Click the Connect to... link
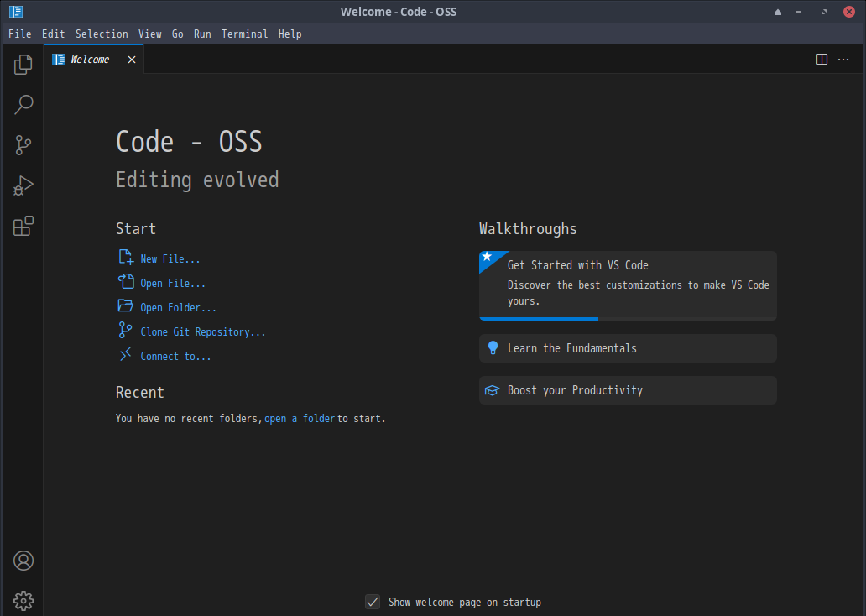866x616 pixels. [175, 356]
